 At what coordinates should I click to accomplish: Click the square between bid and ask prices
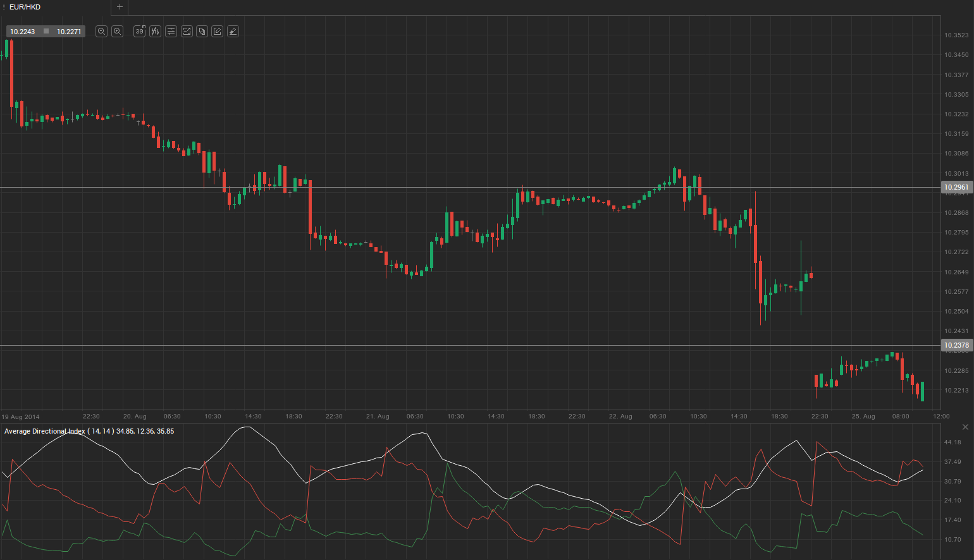pos(46,32)
